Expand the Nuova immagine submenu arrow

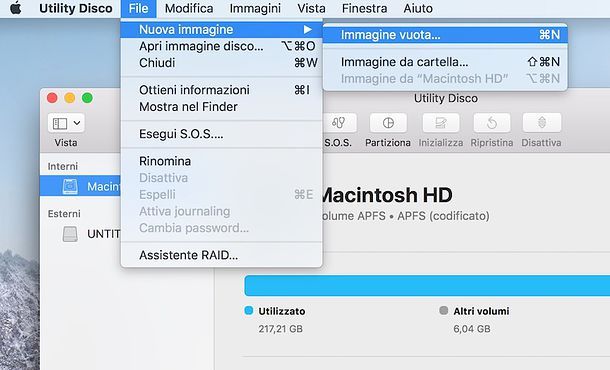[x=308, y=30]
